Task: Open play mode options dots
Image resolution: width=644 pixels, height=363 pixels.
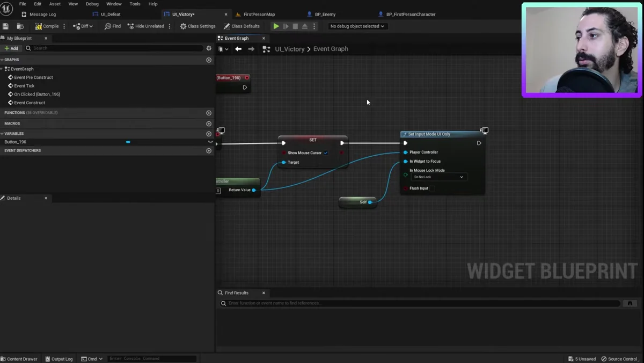Action: coord(314,26)
